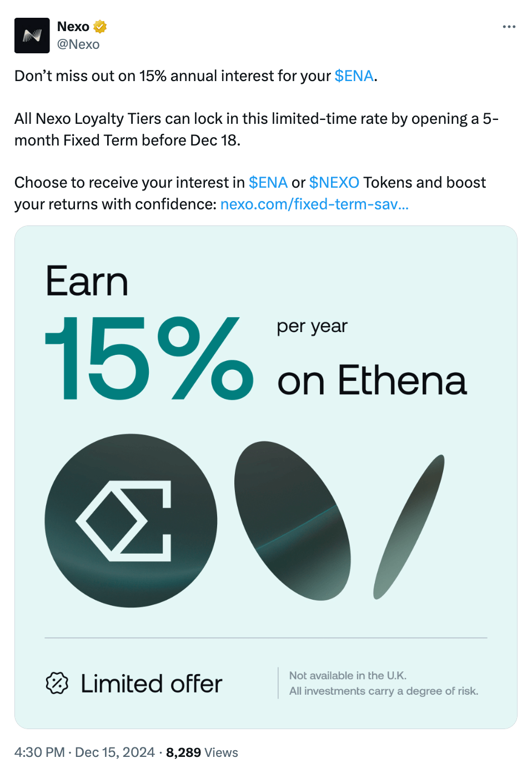Click the gold verified badge
This screenshot has width=532, height=773.
100,27
